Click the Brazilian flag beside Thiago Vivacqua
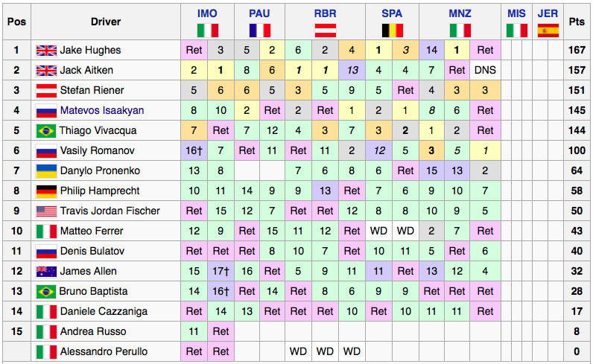The width and height of the screenshot is (593, 364). (46, 131)
